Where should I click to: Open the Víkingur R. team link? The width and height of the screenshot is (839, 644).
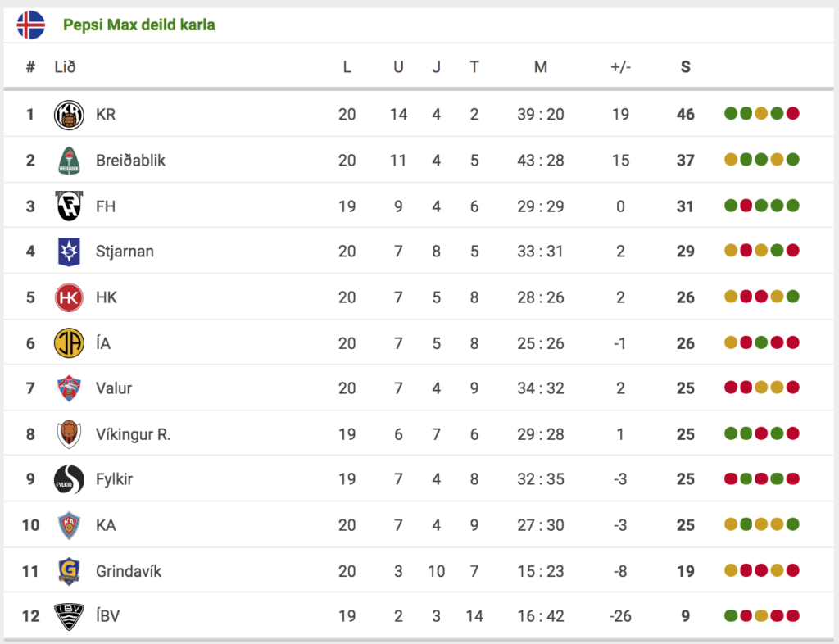(134, 434)
